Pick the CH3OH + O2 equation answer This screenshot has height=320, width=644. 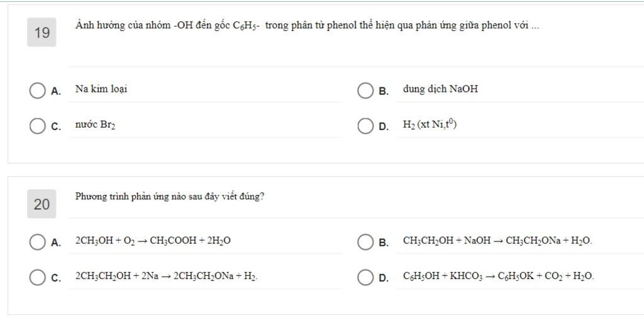(x=153, y=240)
